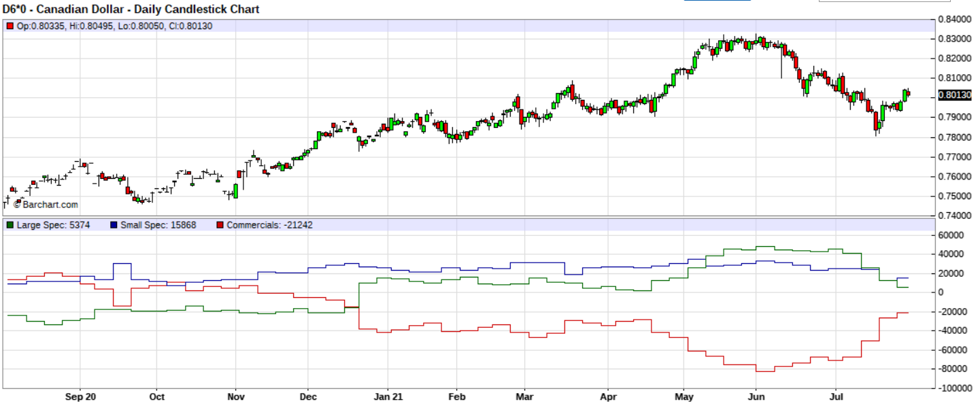Click the chart title 'D6*0 - Canadian Dollar - Daily Candlestick Chart'
980x408 pixels.
[x=131, y=10]
